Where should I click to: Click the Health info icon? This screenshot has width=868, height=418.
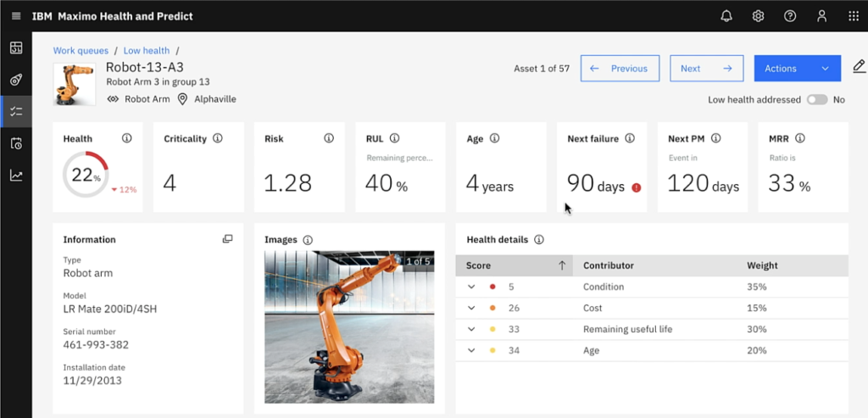(127, 138)
